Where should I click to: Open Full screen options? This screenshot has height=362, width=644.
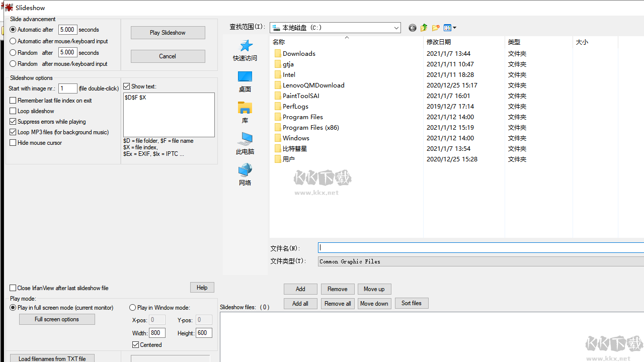pyautogui.click(x=57, y=319)
